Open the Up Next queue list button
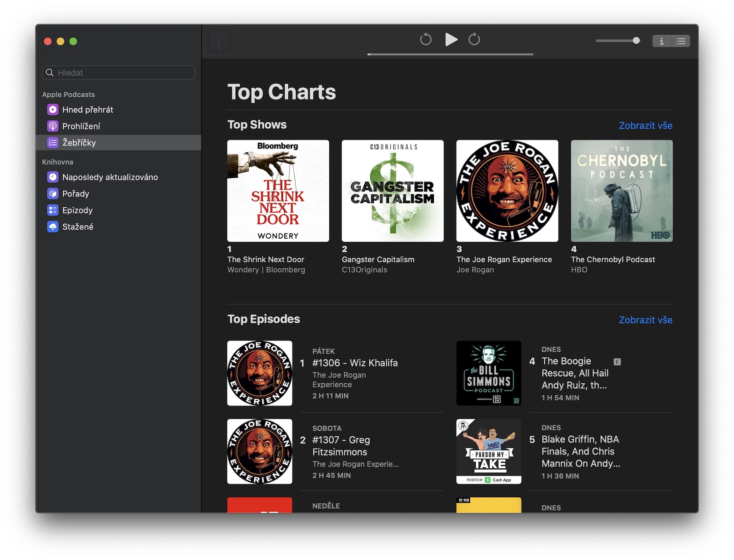Viewport: 734px width, 560px height. click(681, 41)
